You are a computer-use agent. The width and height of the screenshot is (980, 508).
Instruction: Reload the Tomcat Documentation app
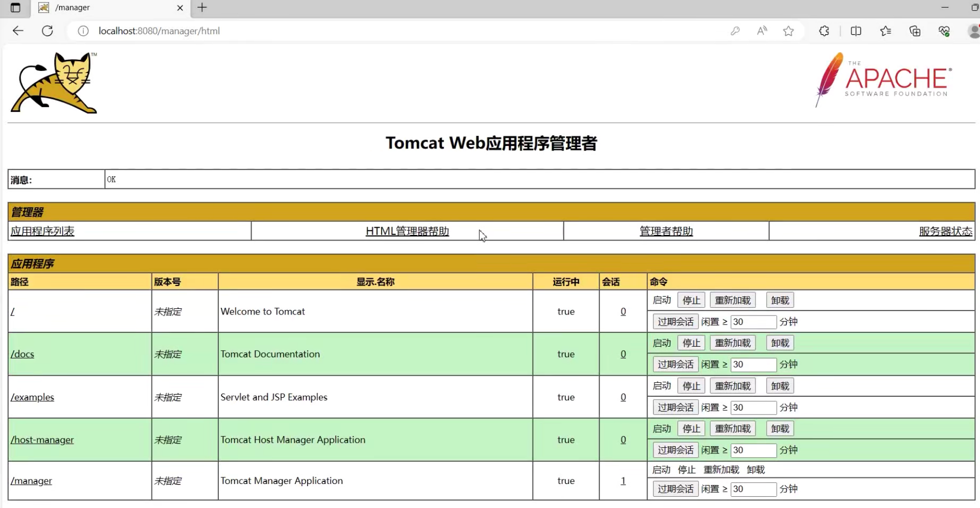pos(733,343)
